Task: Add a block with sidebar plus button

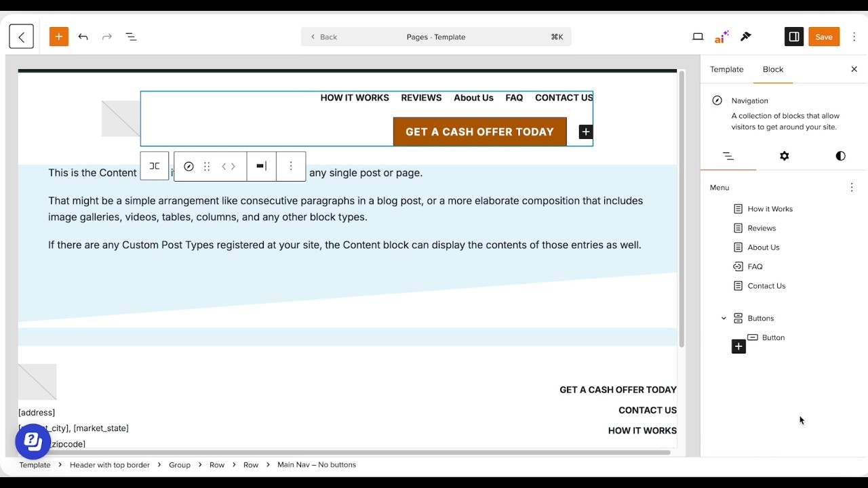Action: coord(738,347)
